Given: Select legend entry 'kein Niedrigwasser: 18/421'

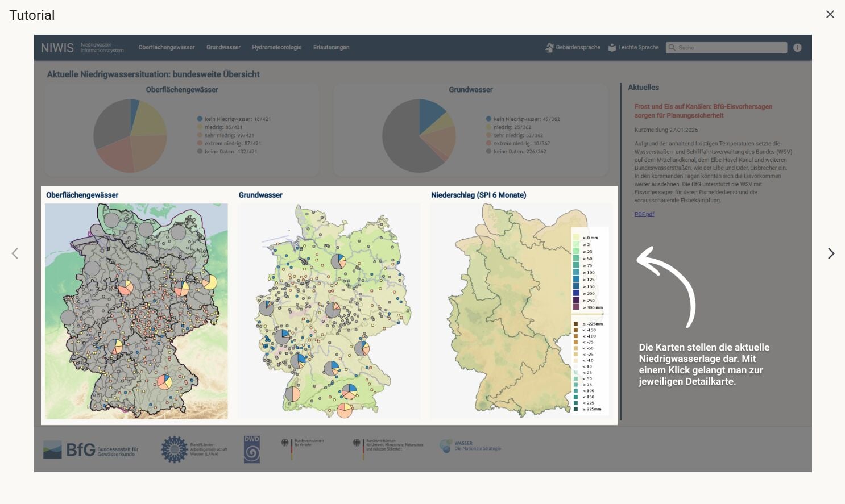Looking at the screenshot, I should coord(234,119).
